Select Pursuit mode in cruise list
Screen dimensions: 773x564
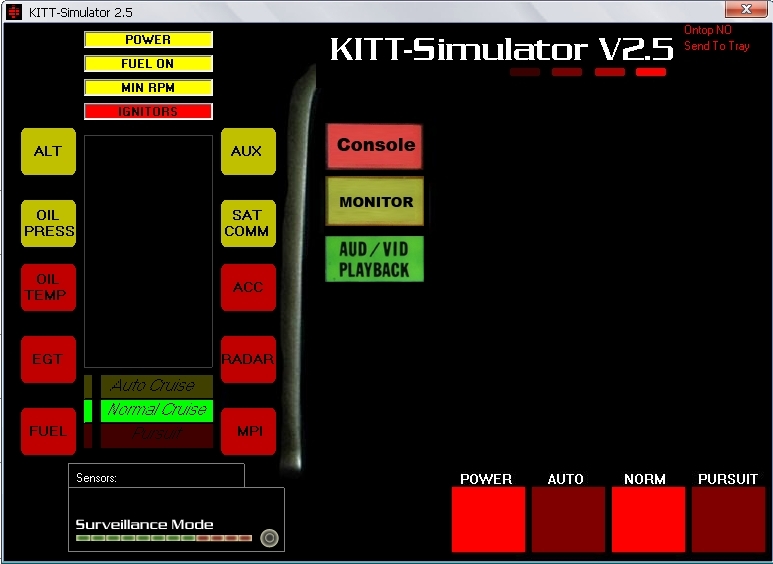pos(157,436)
